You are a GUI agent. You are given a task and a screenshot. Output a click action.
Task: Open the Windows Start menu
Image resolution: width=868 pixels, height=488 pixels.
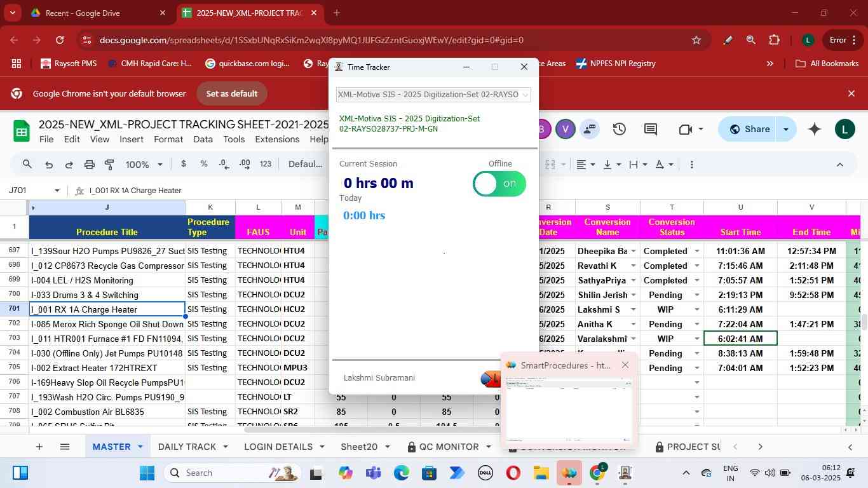click(147, 473)
